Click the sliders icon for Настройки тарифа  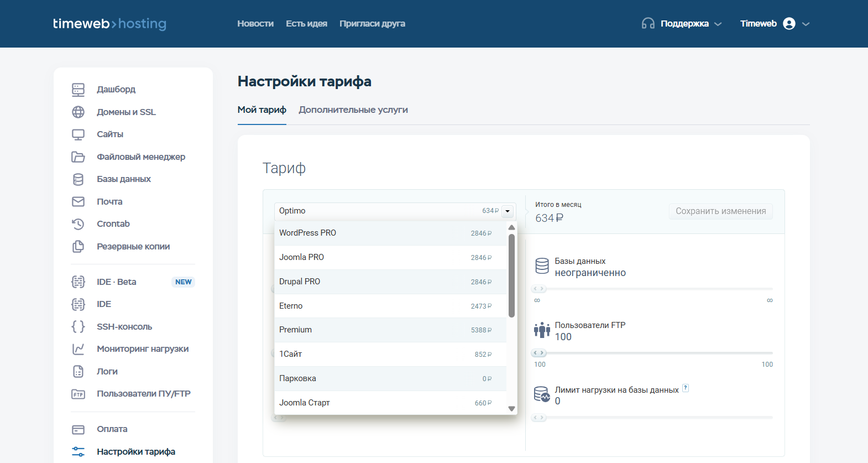coord(79,452)
